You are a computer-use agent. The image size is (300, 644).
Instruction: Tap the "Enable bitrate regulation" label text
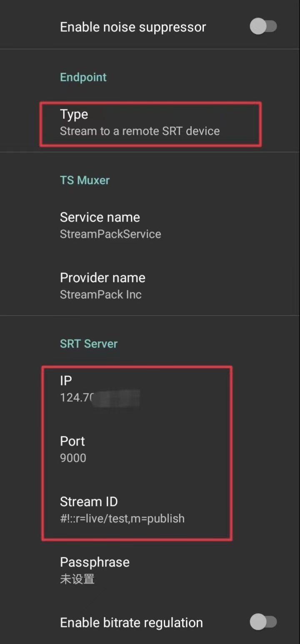click(131, 622)
